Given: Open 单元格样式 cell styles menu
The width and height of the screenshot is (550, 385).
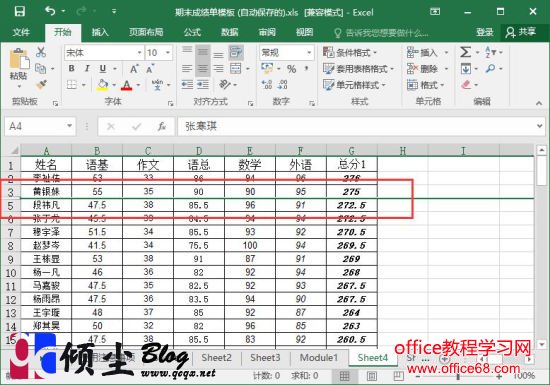Looking at the screenshot, I should click(354, 85).
